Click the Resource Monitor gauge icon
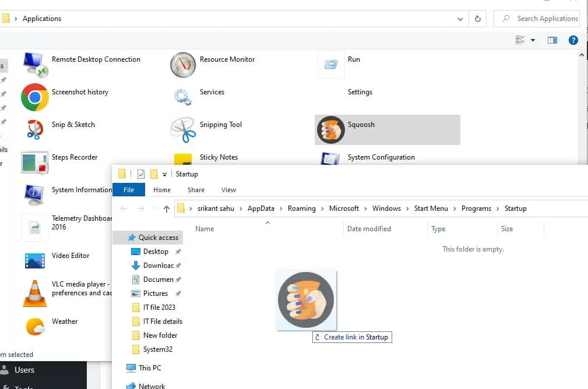Viewport: 588px width, 389px height. [x=182, y=64]
